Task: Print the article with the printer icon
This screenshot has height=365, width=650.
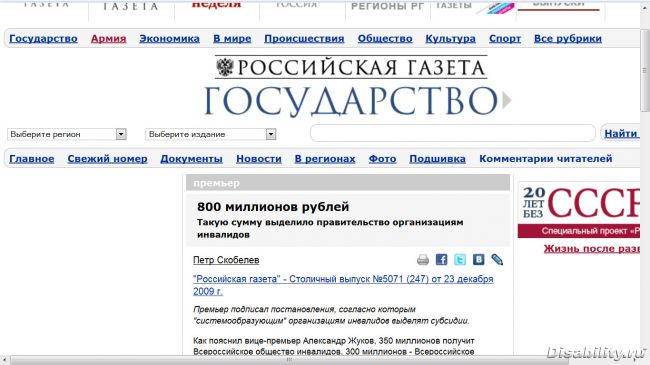Action: point(423,260)
